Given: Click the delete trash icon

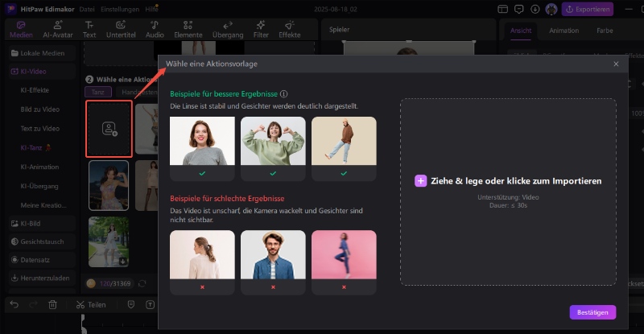Looking at the screenshot, I should (x=52, y=304).
